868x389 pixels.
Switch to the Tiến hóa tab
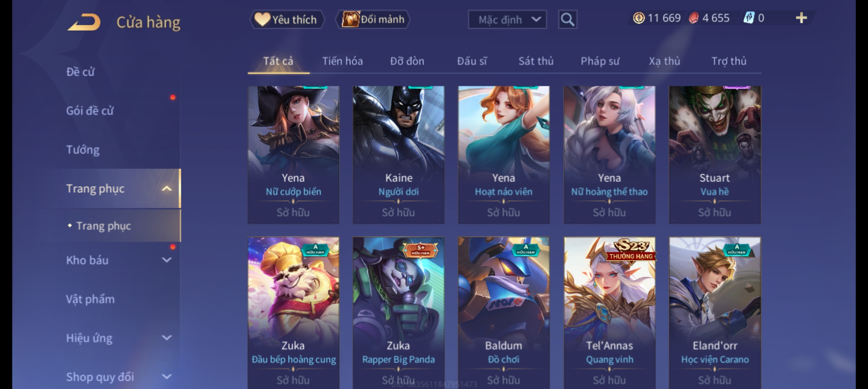[x=342, y=61]
